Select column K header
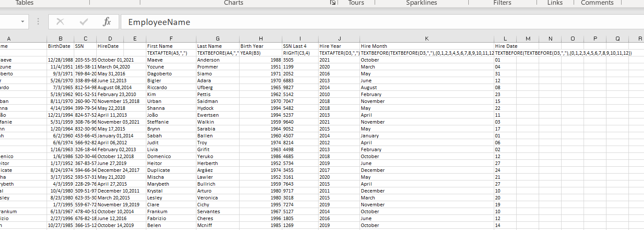Screen dimensions: 644x230 point(427,39)
